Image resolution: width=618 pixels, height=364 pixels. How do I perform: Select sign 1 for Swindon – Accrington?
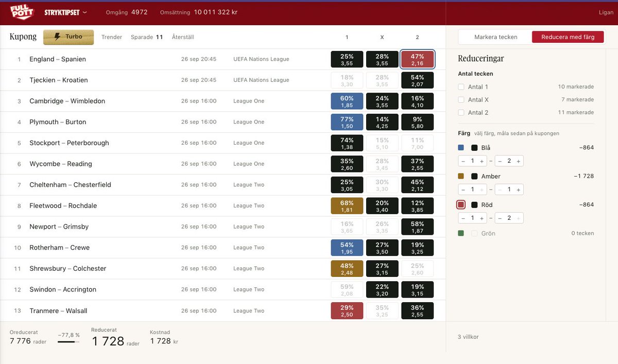(347, 289)
